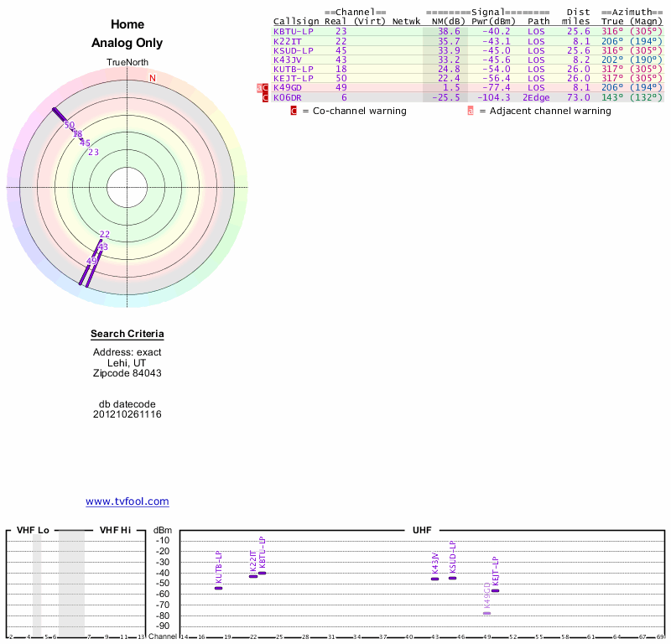This screenshot has width=671, height=644.
Task: Click channel 49 label on radar plot
Action: tap(91, 261)
